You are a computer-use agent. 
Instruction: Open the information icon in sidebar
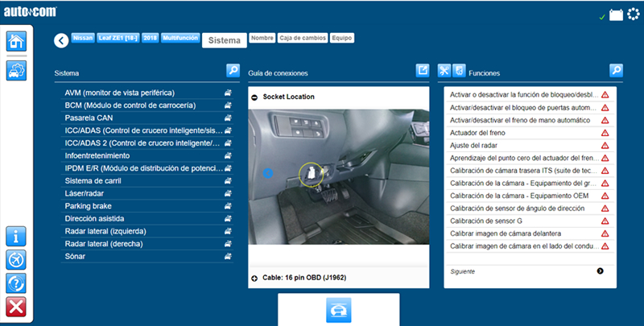16,237
